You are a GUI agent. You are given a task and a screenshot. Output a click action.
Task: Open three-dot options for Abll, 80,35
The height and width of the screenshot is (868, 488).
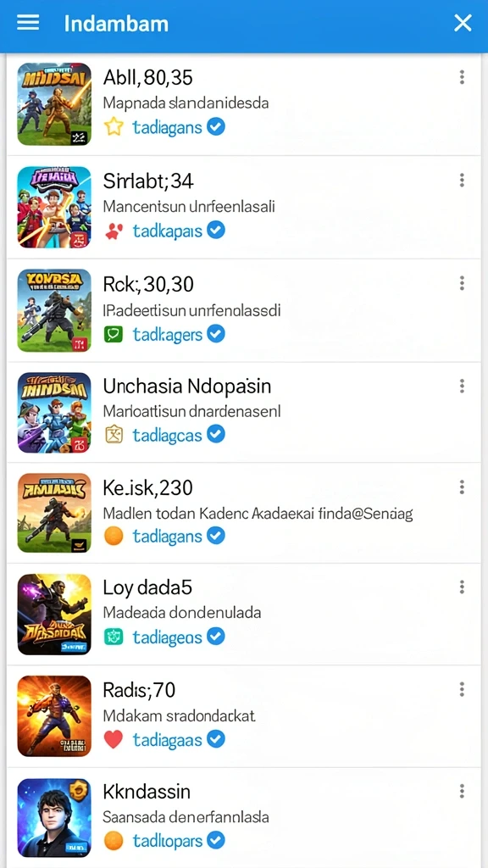tap(462, 77)
